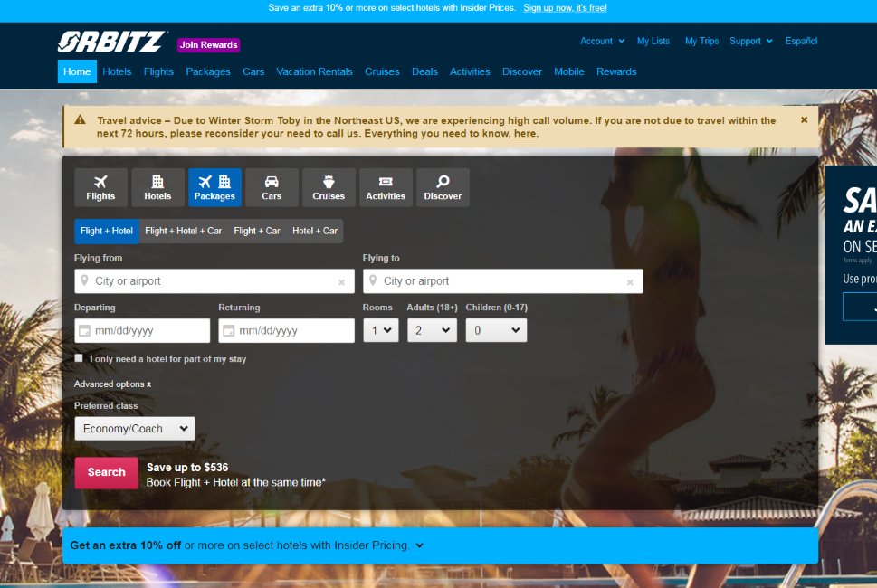
Task: Open the Adults (18+) dropdown
Action: pyautogui.click(x=432, y=330)
